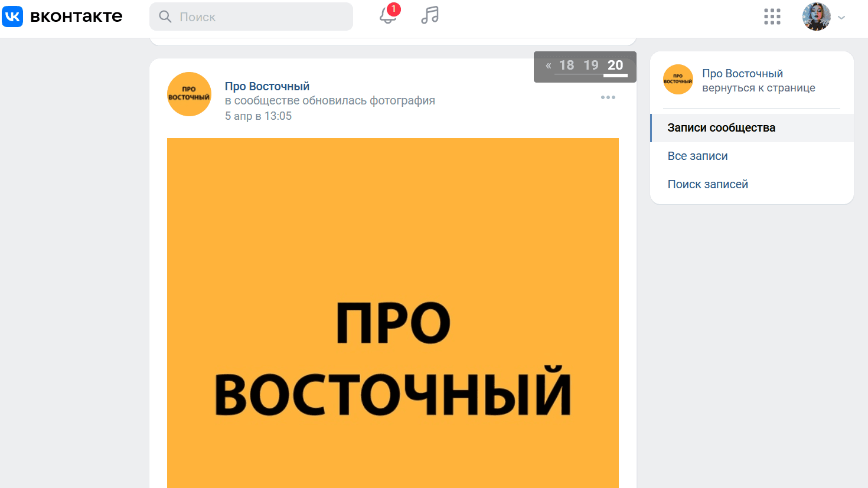The image size is (868, 488).
Task: Click text в сообществе обновилась фотография
Action: (329, 101)
